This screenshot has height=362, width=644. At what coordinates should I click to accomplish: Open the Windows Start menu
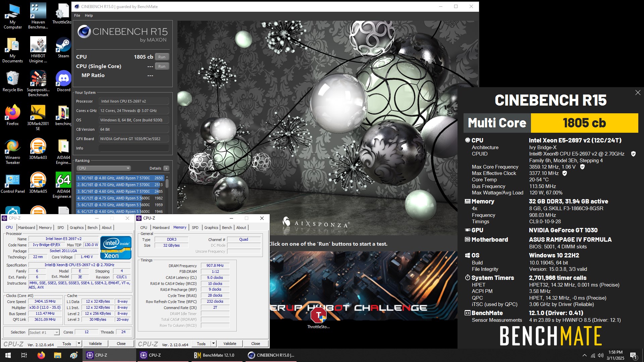[8, 355]
